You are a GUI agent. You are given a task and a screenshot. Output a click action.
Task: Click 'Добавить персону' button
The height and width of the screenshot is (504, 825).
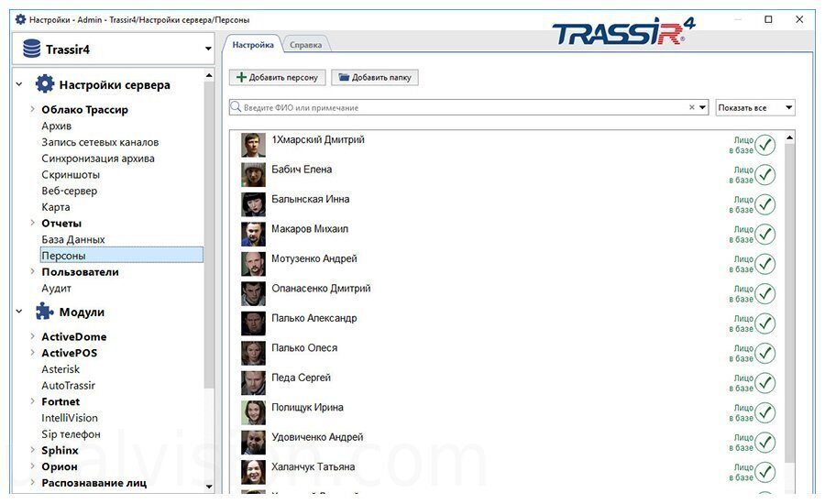(277, 77)
